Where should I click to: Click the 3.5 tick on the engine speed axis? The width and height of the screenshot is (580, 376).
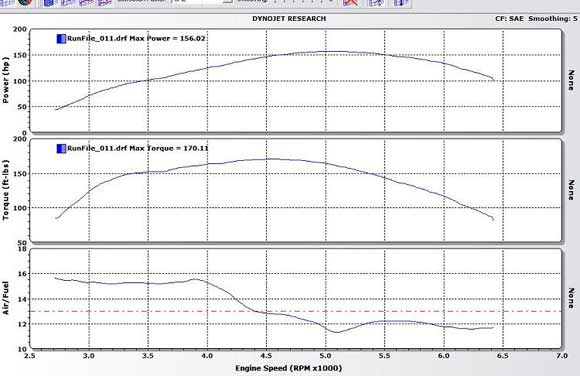click(x=148, y=356)
